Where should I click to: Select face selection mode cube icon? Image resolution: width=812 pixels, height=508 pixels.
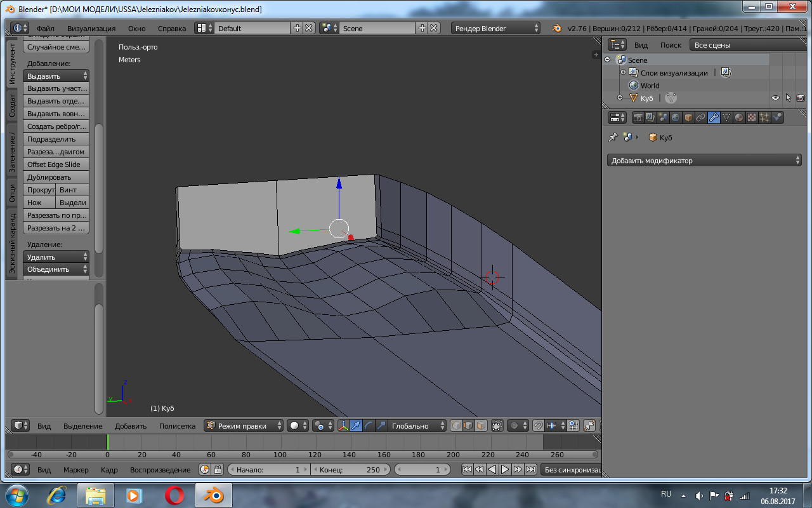click(x=481, y=426)
